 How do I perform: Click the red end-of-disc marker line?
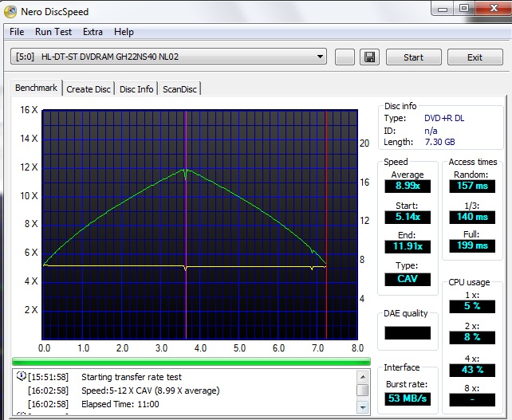tap(326, 225)
